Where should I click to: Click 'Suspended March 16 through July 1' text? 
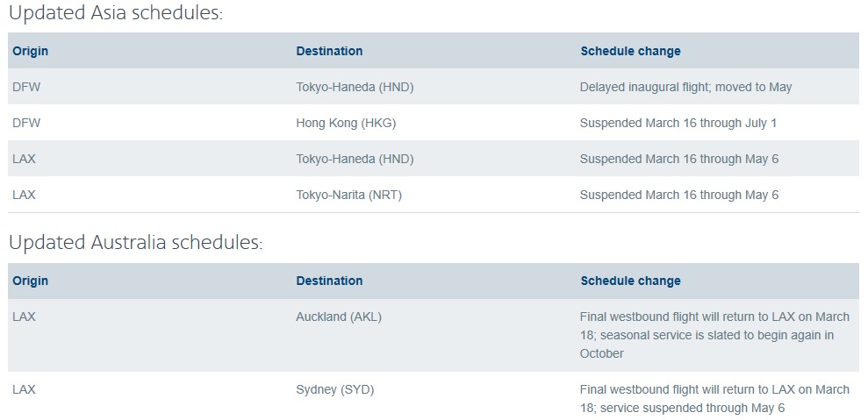678,123
